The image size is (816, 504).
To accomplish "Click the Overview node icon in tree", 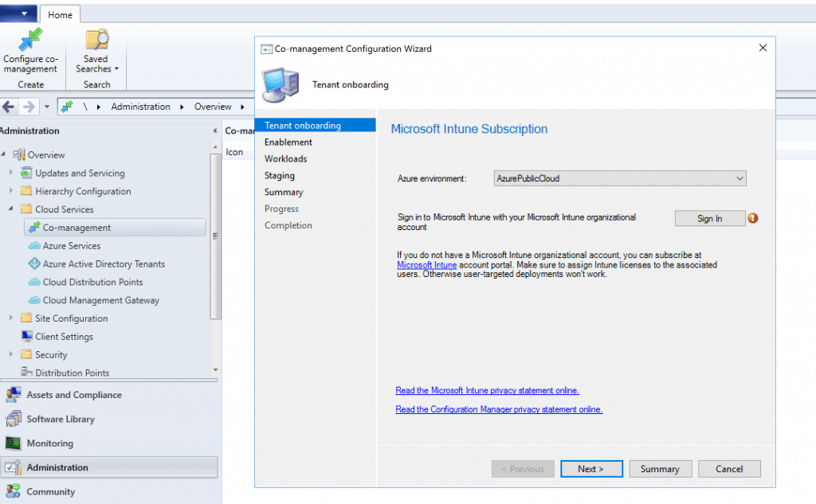I will click(x=19, y=154).
